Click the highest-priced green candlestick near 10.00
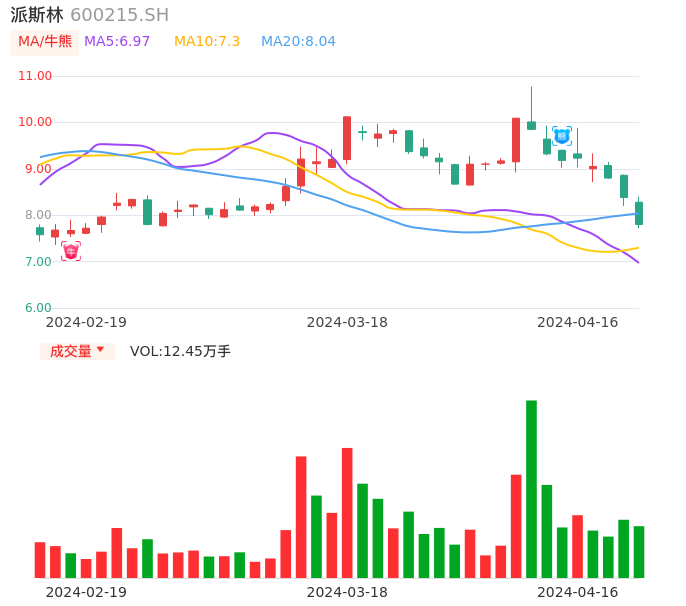 point(531,125)
